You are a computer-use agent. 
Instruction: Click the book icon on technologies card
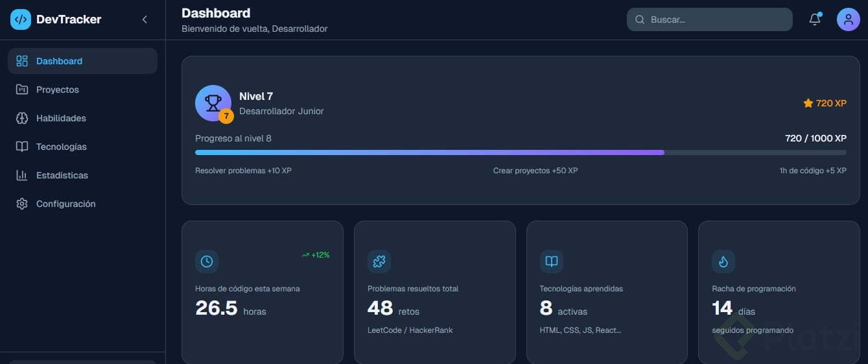pos(552,261)
